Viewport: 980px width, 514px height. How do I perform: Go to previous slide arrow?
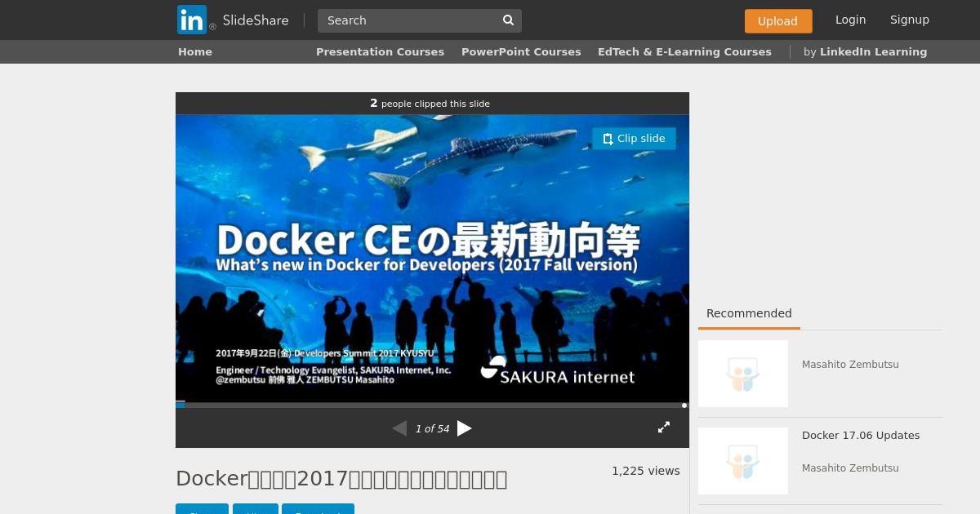pos(399,428)
